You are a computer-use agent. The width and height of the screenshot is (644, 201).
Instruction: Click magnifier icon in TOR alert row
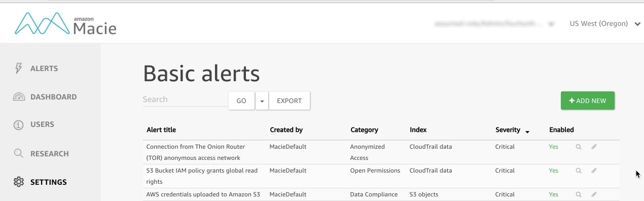coord(578,147)
